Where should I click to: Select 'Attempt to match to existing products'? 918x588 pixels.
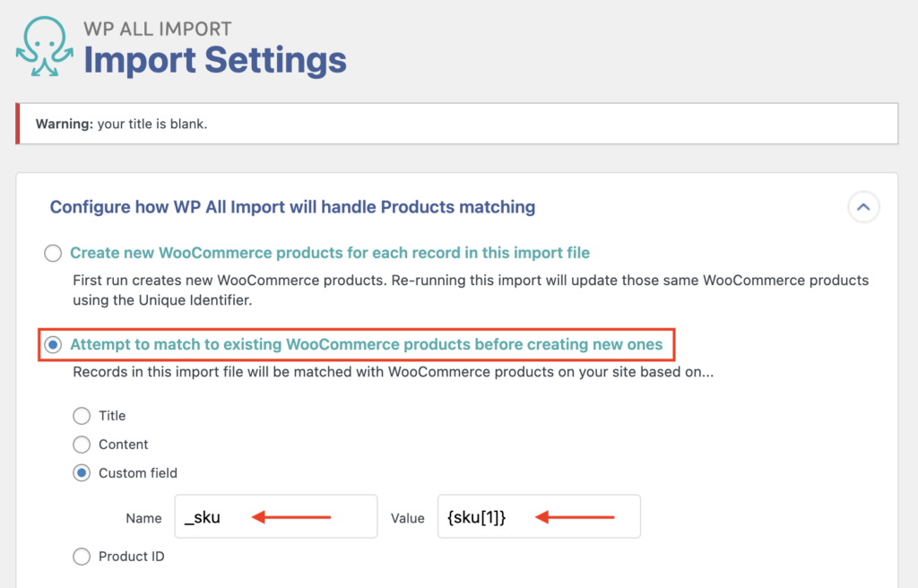point(52,344)
